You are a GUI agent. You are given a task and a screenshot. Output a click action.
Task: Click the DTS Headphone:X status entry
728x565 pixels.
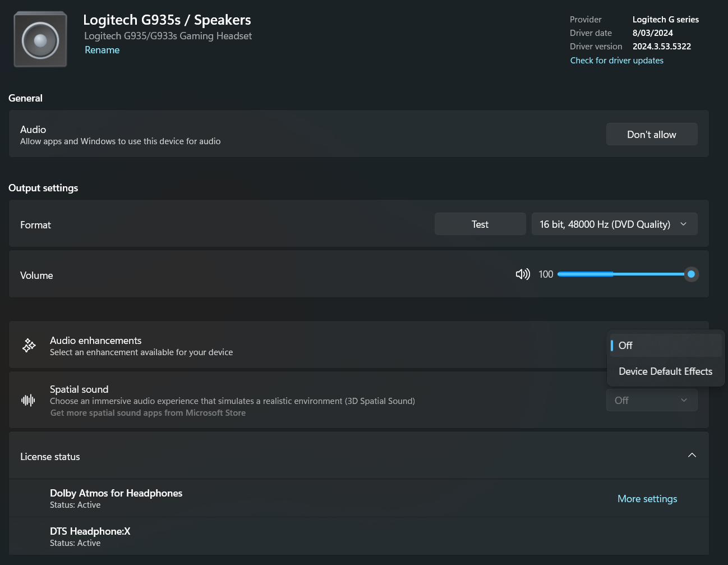point(90,531)
